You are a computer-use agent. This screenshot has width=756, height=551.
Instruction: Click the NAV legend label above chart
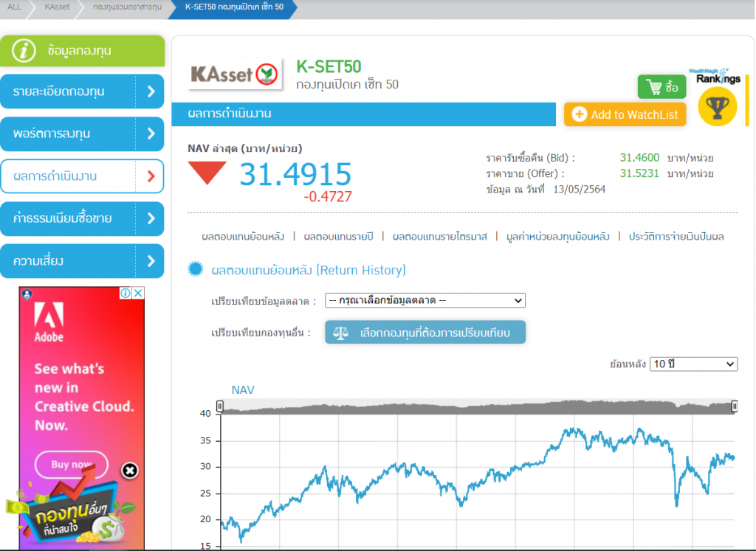242,389
